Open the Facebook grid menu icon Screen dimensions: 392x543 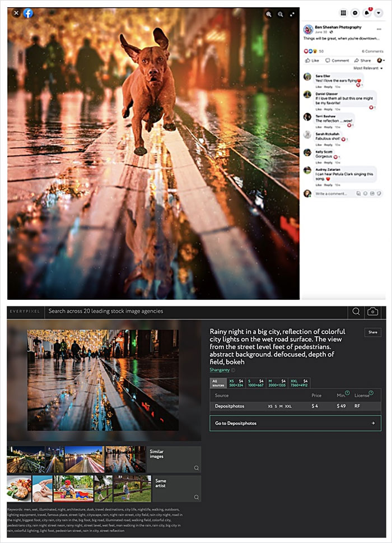pyautogui.click(x=343, y=13)
